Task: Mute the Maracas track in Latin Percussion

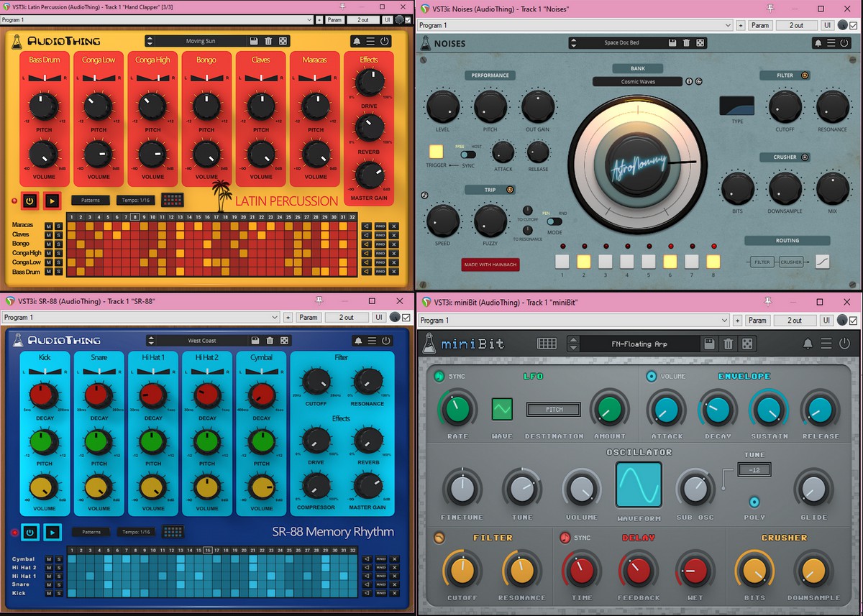Action: tap(49, 226)
